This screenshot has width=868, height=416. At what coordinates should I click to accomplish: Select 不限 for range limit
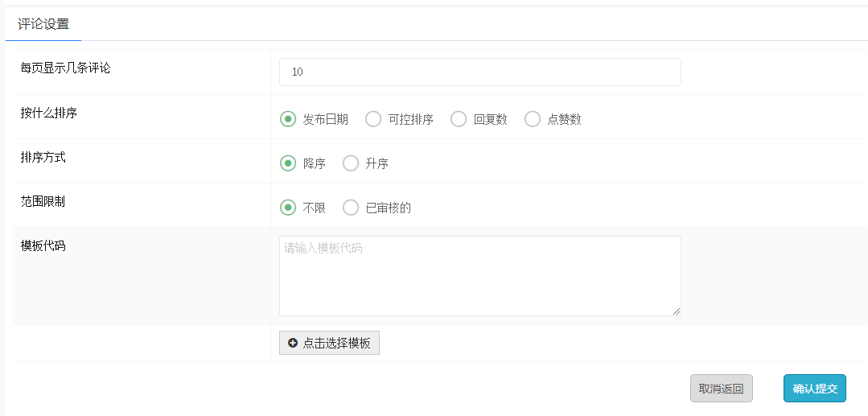(x=288, y=208)
